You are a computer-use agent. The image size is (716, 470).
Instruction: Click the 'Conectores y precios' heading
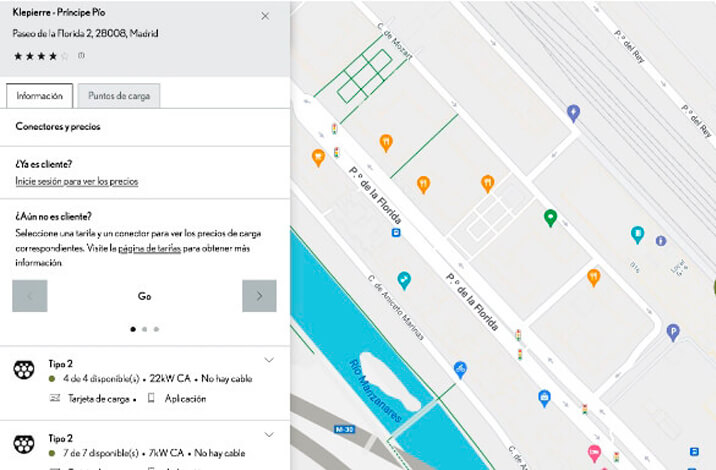click(x=58, y=127)
